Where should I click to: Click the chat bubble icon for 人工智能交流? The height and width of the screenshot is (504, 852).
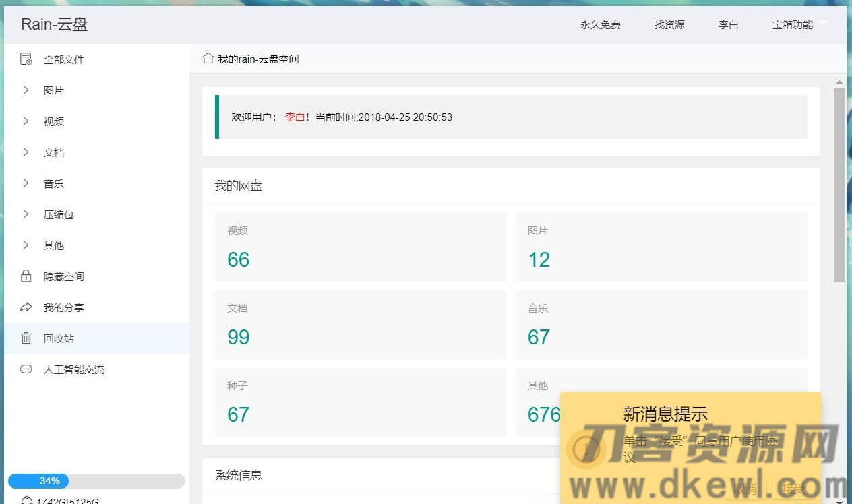click(x=26, y=369)
